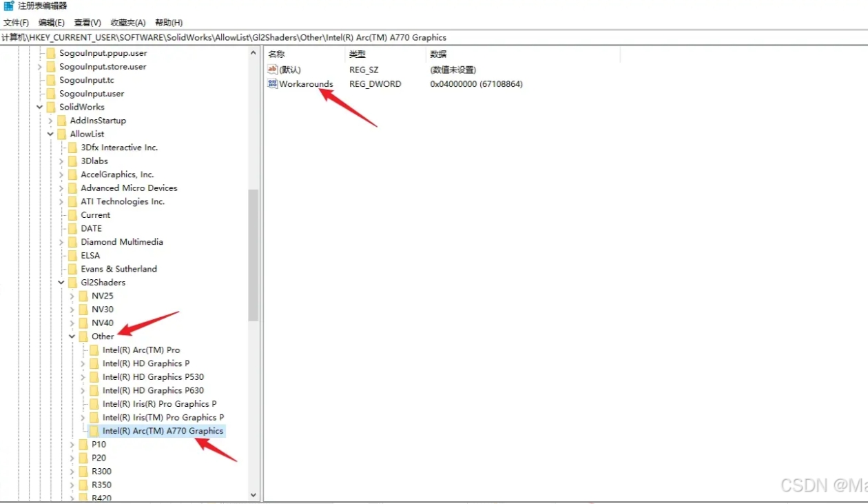This screenshot has height=504, width=868.
Task: Collapse the Gl2Shaders tree node
Action: coord(61,283)
